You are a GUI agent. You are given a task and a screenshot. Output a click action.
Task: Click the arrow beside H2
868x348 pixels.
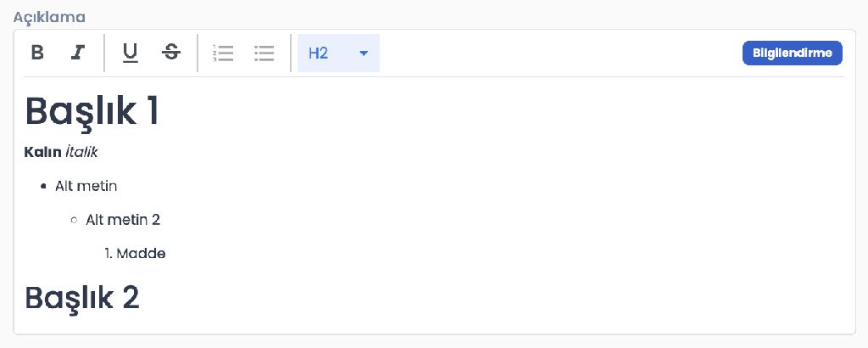[x=364, y=53]
